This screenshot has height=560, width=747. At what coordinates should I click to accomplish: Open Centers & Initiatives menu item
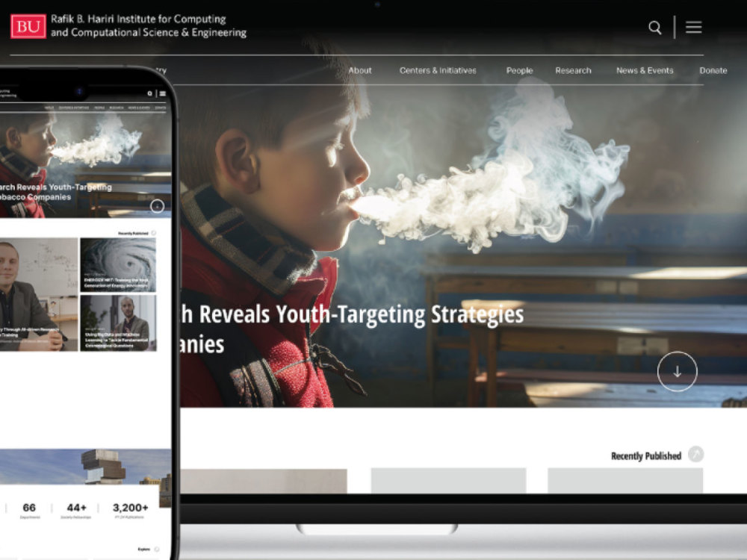pos(438,70)
